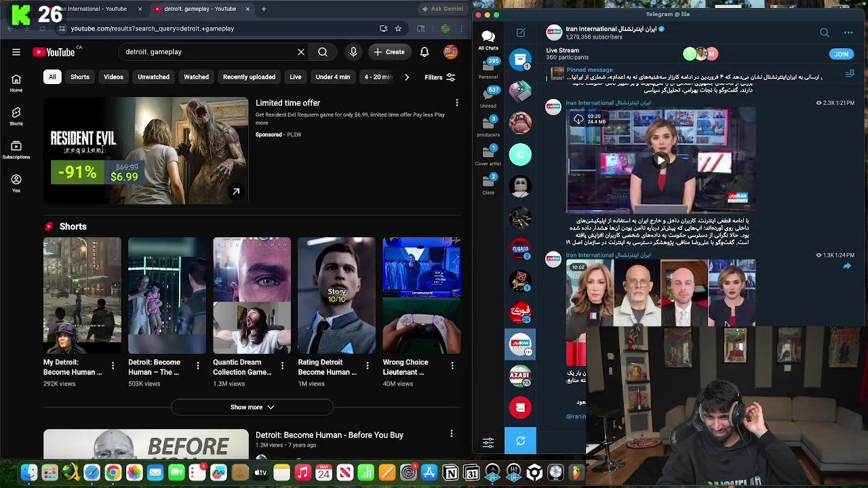Select Telegram producers folder
Screen dimensions: 868x488
coord(488,126)
